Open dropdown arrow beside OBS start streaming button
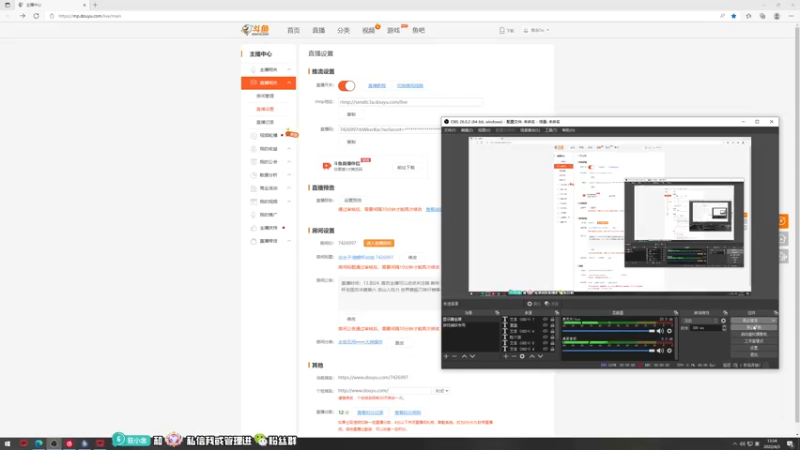 (x=773, y=320)
